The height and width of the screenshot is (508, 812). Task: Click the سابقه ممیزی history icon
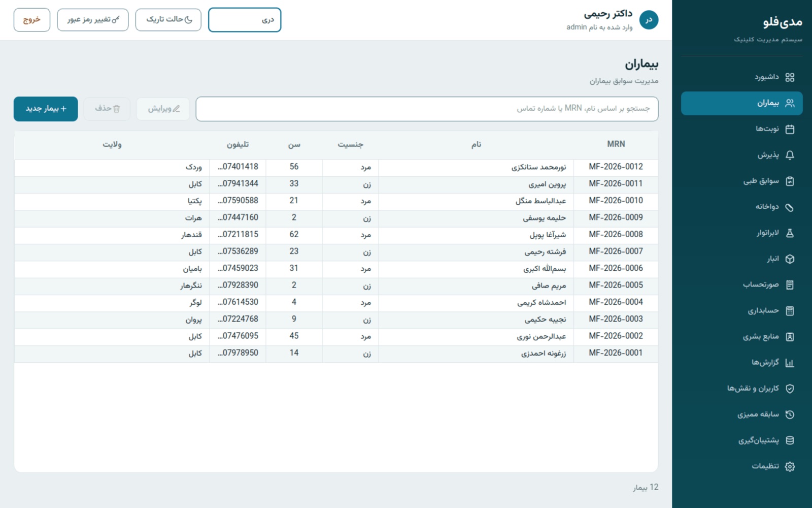coord(790,414)
